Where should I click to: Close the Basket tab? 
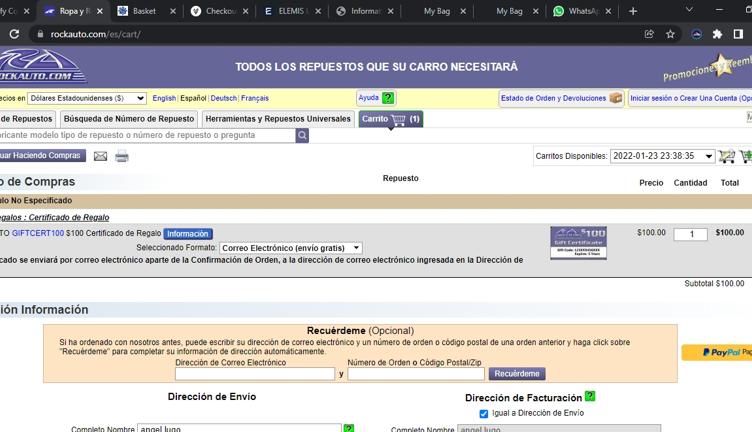pos(173,11)
